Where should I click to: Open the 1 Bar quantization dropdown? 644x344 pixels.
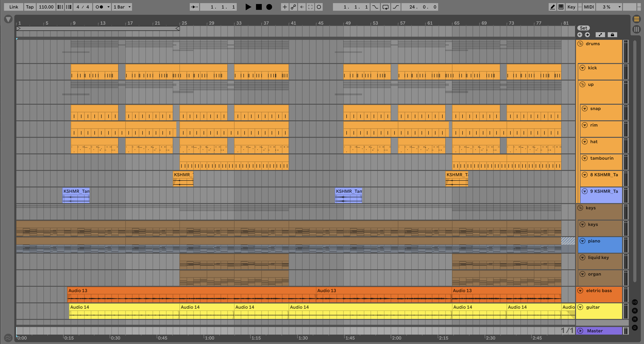[x=122, y=7]
